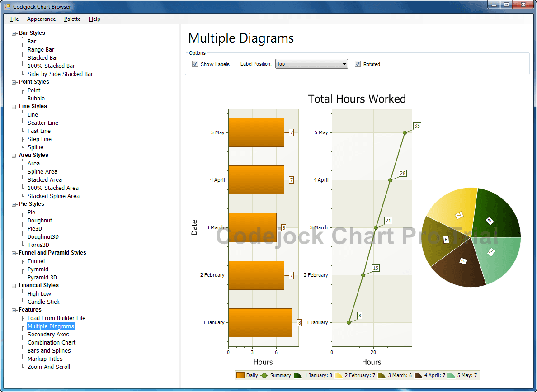Click the 1 January: 8 legend pie icon

pos(297,376)
